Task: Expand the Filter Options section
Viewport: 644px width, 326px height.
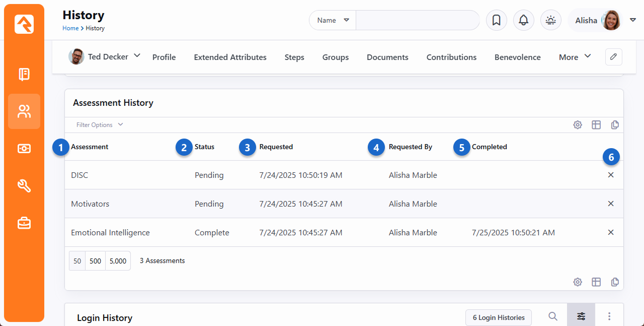Action: [99, 125]
